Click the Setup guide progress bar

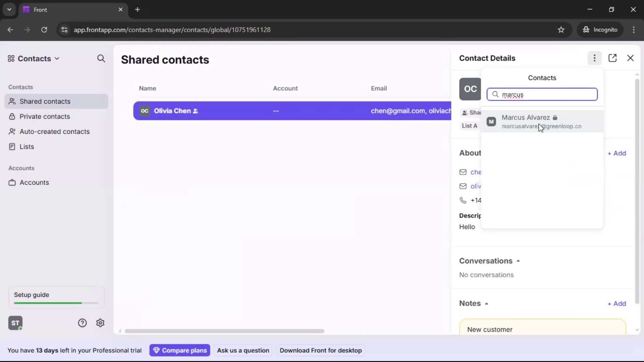click(56, 303)
